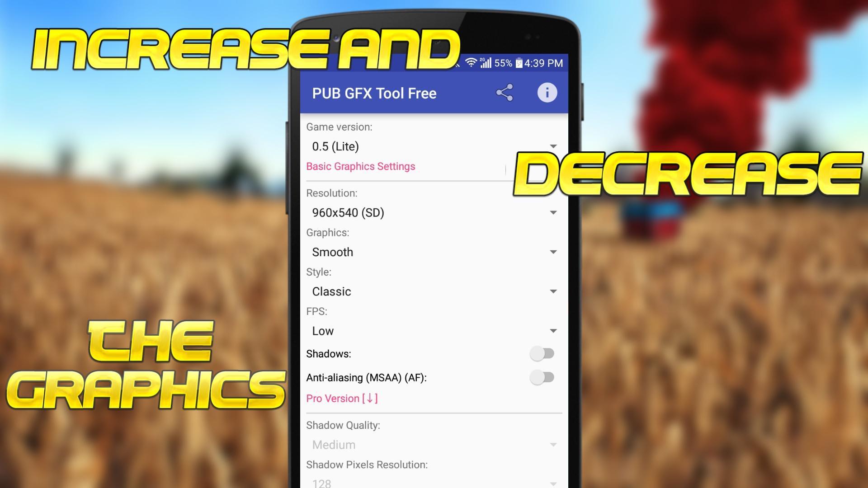
Task: Enable the Anti-aliasing MSAA AF toggle
Action: click(x=541, y=377)
